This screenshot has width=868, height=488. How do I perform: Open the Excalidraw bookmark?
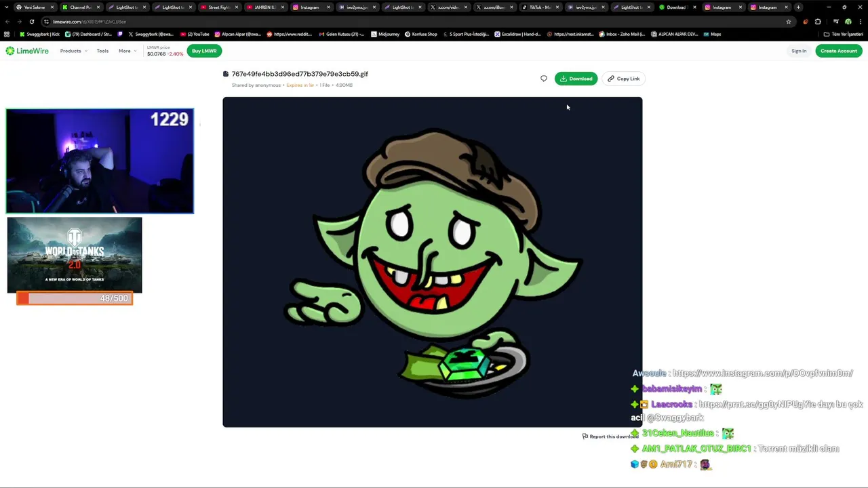coord(518,34)
